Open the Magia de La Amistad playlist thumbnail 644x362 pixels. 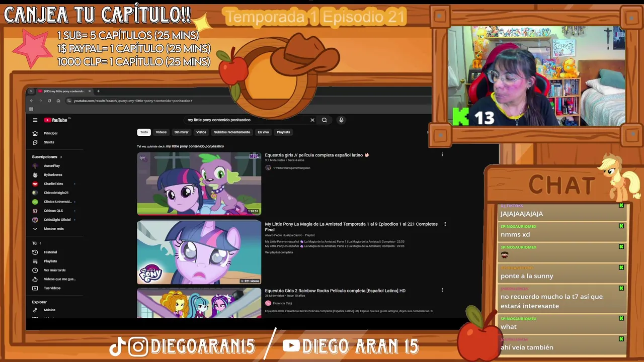[x=199, y=252]
